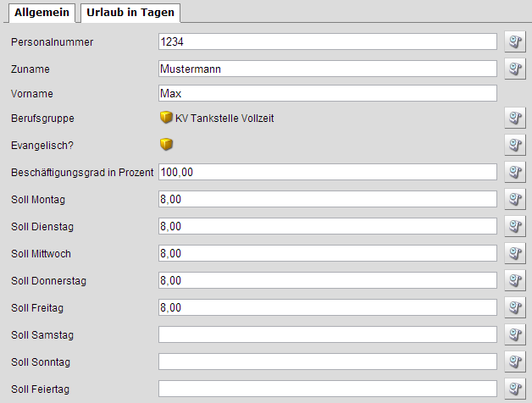The image size is (532, 403).
Task: Click the yellow cube before KV Tankstelle Vollzeit
Action: pyautogui.click(x=166, y=119)
